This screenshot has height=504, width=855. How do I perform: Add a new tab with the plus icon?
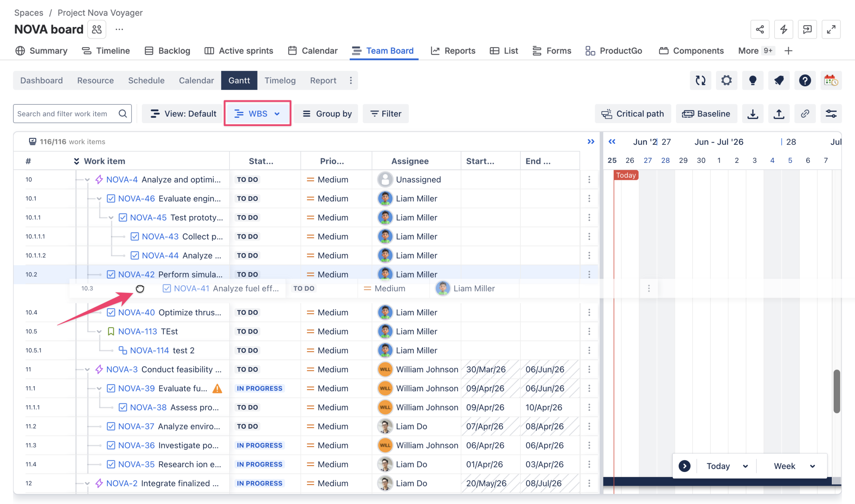[x=789, y=51]
